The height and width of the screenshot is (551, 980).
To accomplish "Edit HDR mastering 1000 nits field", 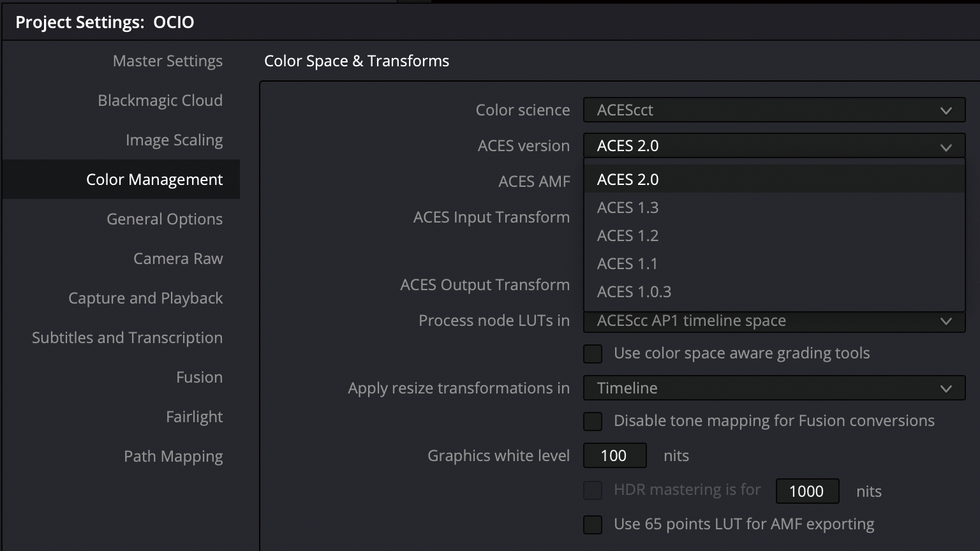I will tap(807, 491).
